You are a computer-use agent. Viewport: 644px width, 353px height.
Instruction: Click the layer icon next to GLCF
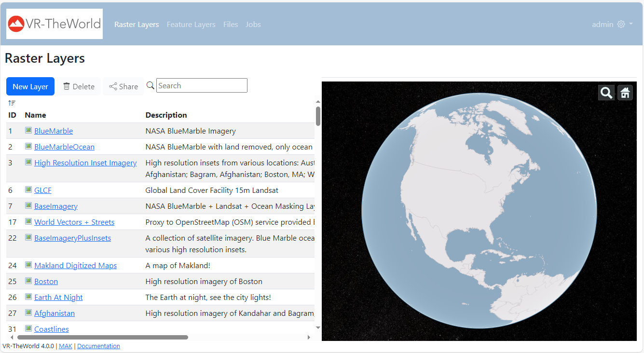point(28,190)
